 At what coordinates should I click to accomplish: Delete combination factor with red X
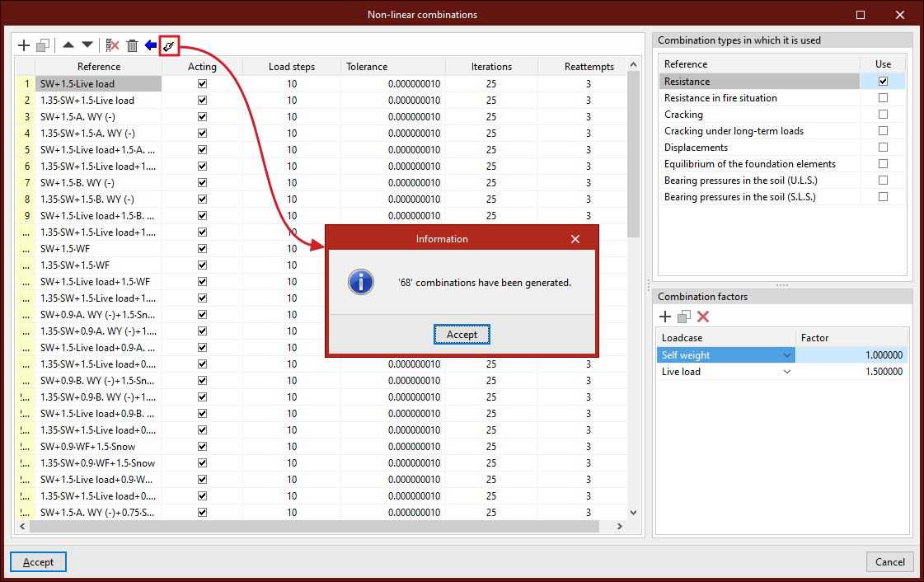(x=703, y=317)
